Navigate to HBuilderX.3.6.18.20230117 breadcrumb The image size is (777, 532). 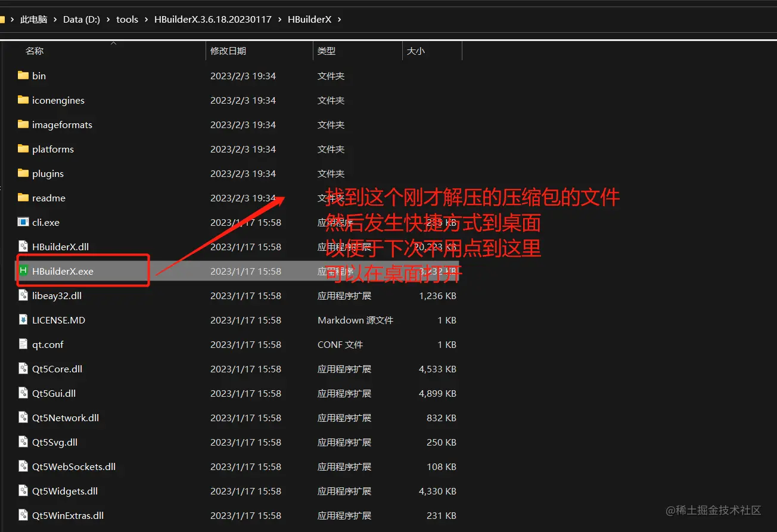coord(213,20)
